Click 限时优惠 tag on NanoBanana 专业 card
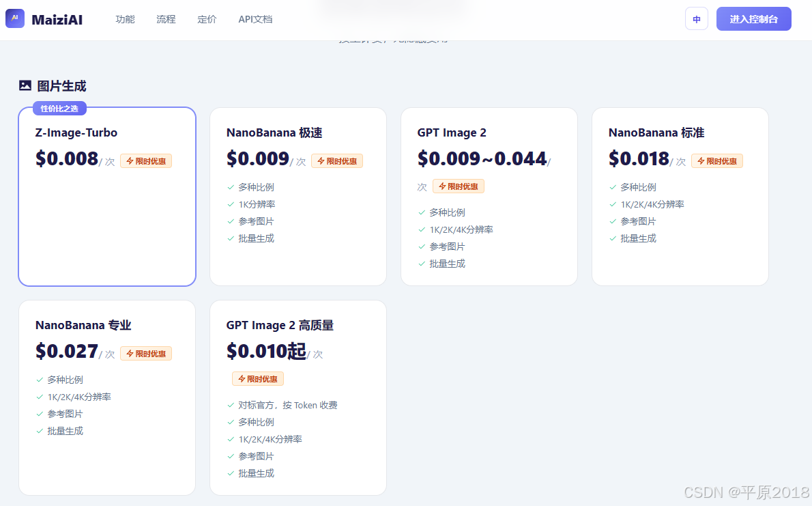812x506 pixels. click(146, 354)
